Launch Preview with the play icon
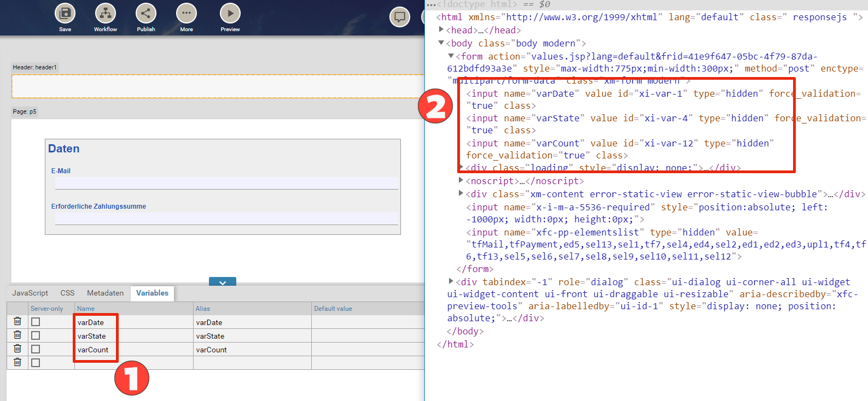 [230, 13]
